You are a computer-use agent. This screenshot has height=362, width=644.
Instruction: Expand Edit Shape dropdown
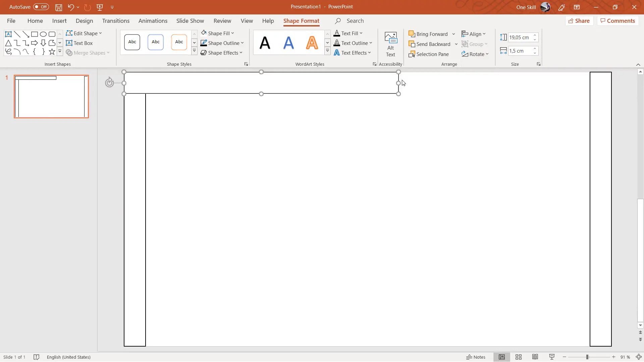pos(84,33)
